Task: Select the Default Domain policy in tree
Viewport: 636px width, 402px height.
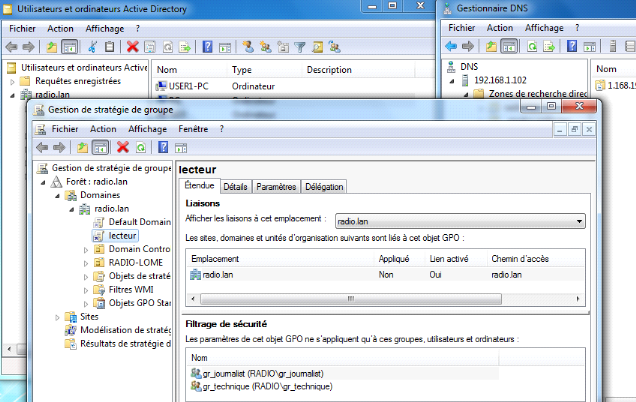Action: click(x=138, y=222)
